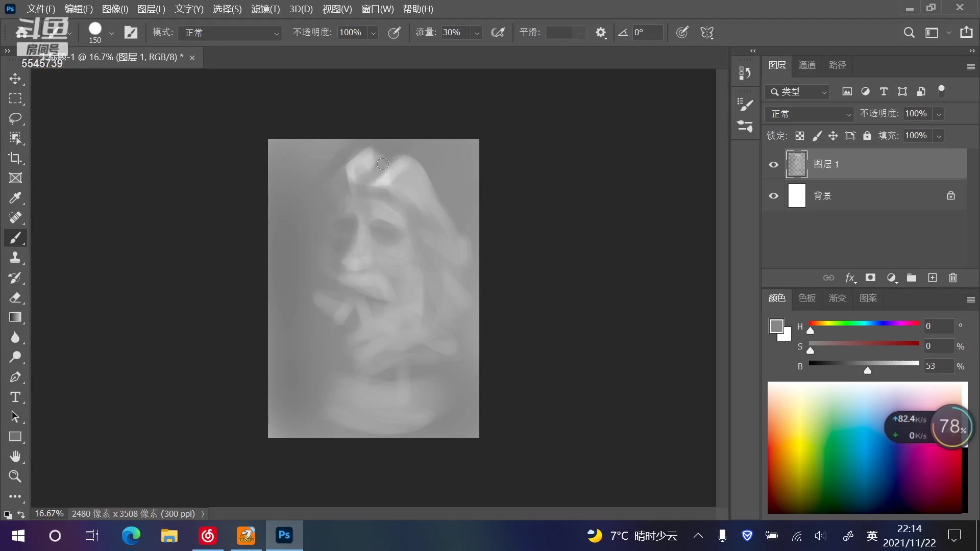The width and height of the screenshot is (980, 551).
Task: Expand brush 不透明度 slider dropdown
Action: [x=374, y=33]
